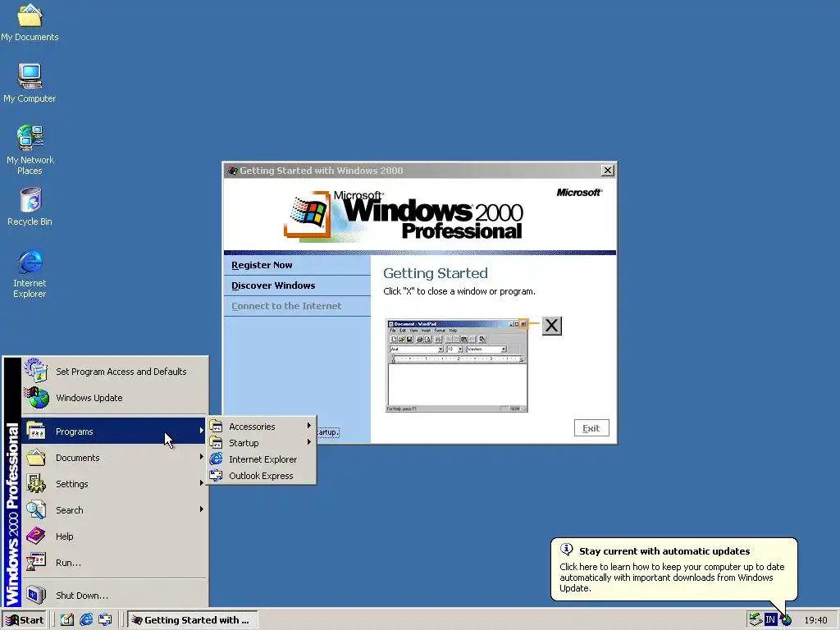Click the IN language indicator in tray
The height and width of the screenshot is (630, 840).
click(x=770, y=620)
